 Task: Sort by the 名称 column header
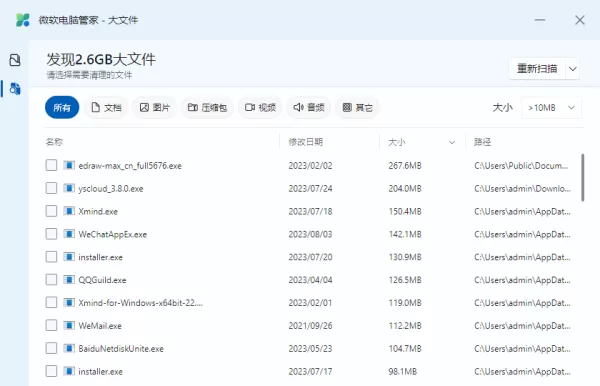tap(54, 142)
